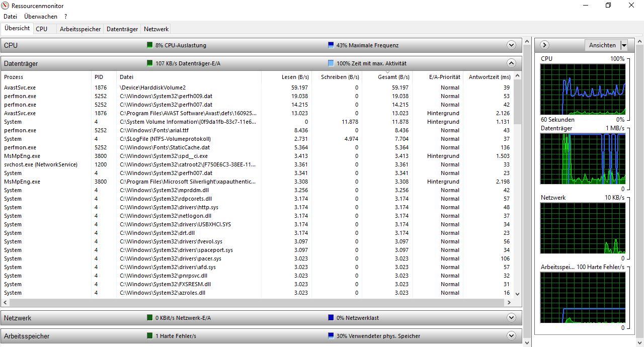Click the FXSRESM.dll file entry
Screen dimensions: 644x347
[x=164, y=284]
